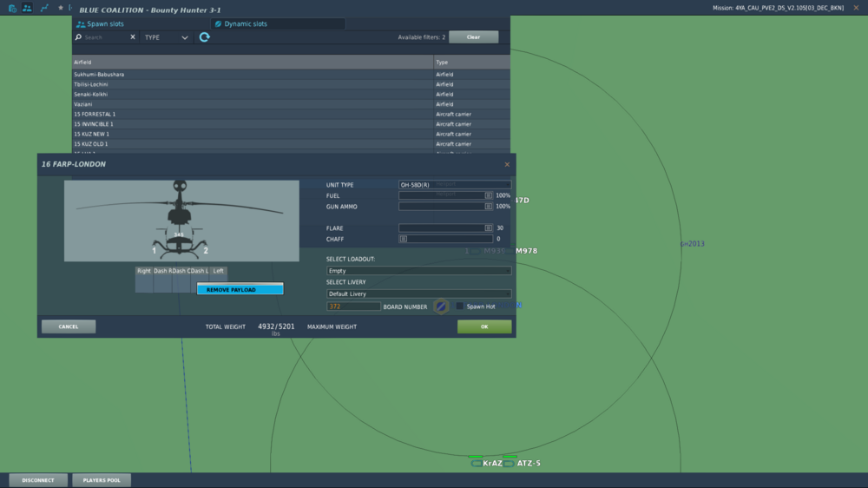
Task: Click the board number input field
Action: pos(353,307)
